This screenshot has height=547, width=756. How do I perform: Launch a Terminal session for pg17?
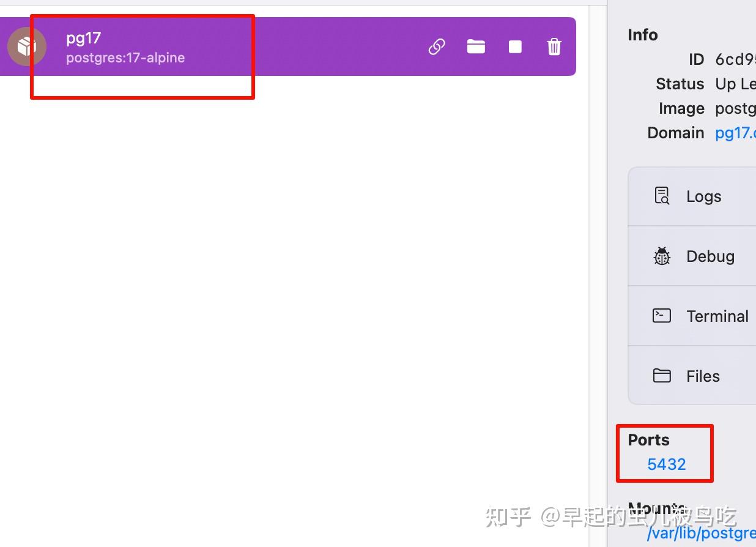(717, 316)
